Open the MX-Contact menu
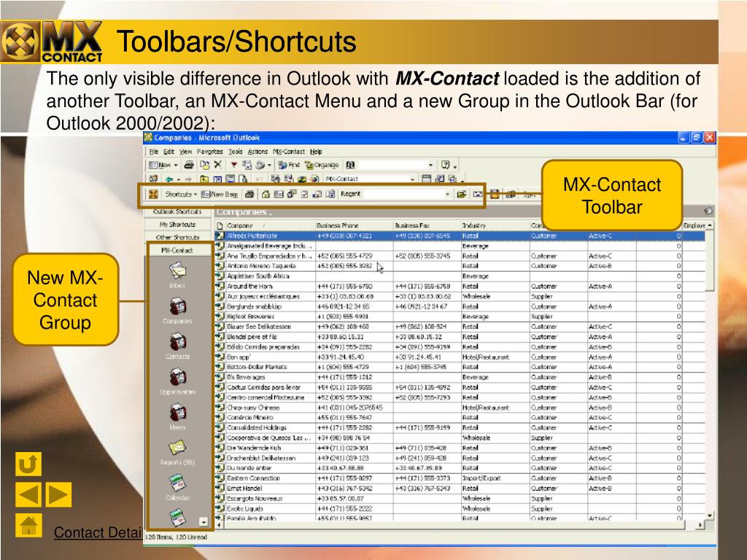 click(289, 152)
